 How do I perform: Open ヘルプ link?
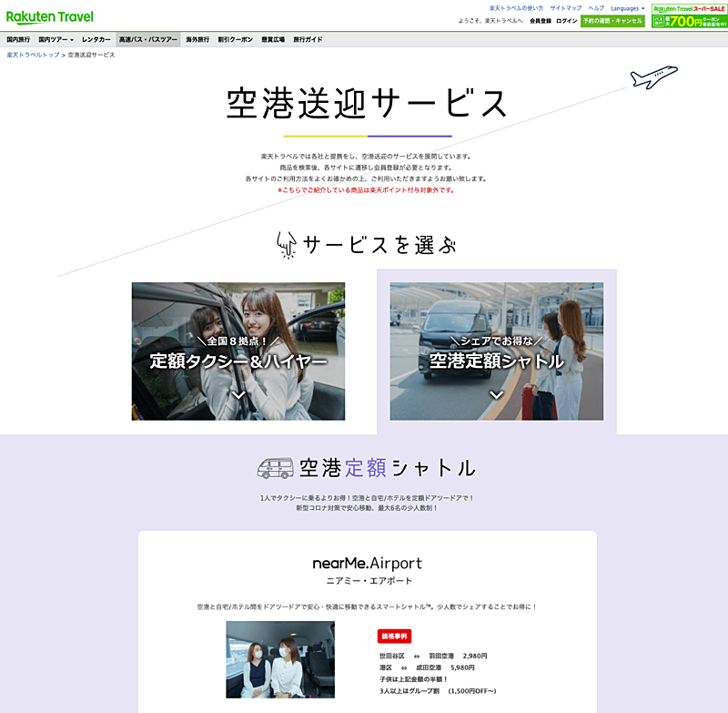596,8
